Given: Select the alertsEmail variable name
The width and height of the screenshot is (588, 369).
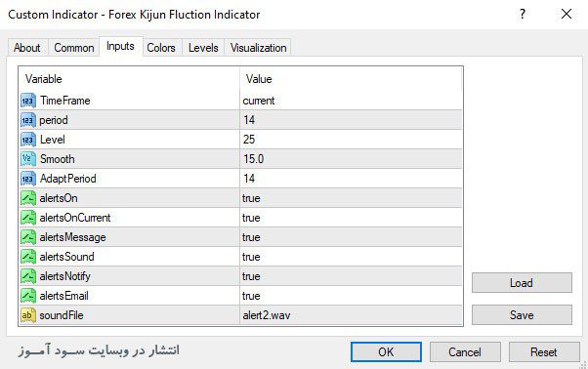Looking at the screenshot, I should click(x=63, y=296).
